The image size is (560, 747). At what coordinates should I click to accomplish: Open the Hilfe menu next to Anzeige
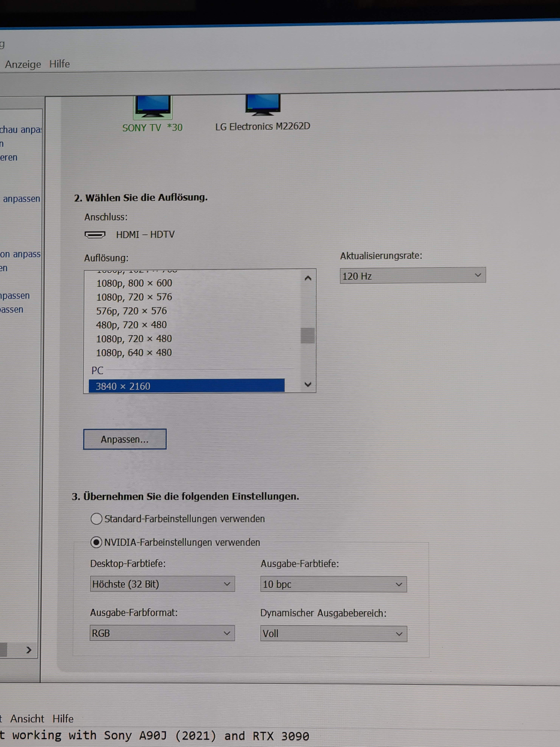click(x=59, y=64)
